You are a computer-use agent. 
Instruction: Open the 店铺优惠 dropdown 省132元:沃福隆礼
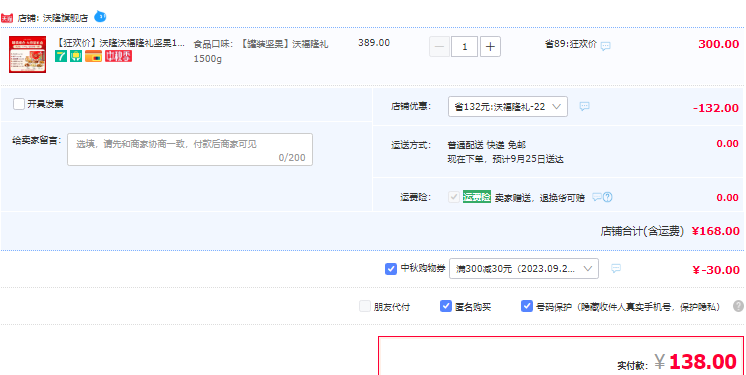pos(508,107)
